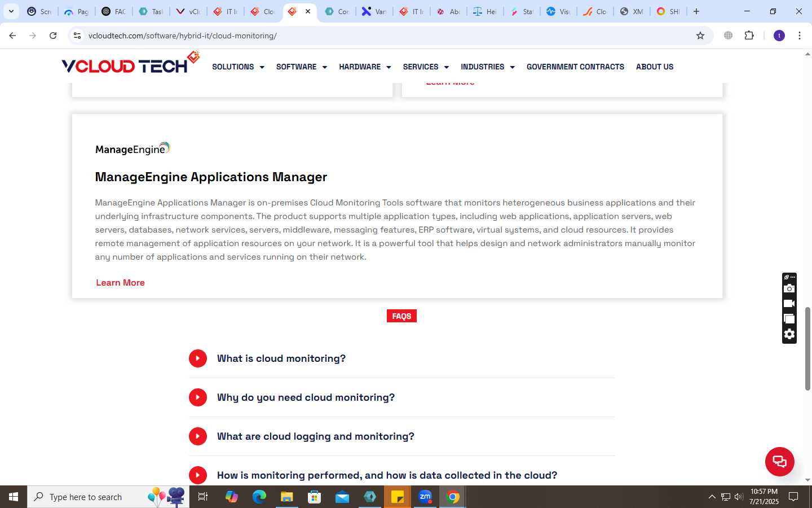Click Learn More under ManageEngine Applications Manager
The image size is (812, 508).
120,283
